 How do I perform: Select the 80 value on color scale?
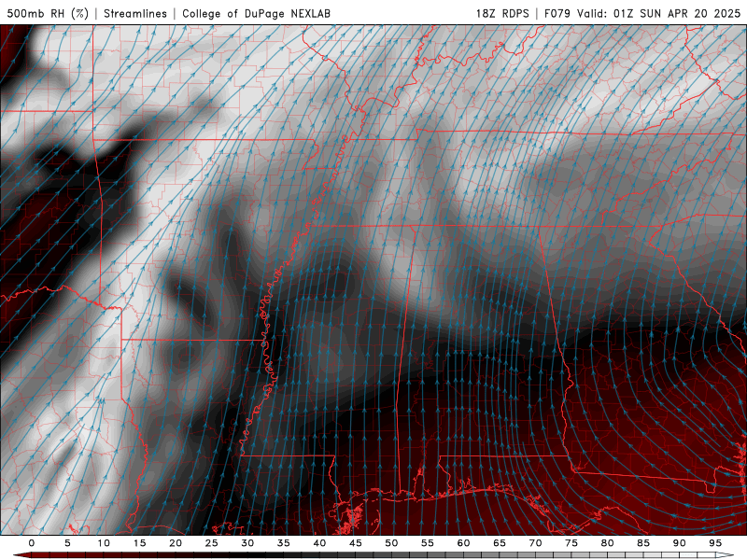pyautogui.click(x=607, y=543)
